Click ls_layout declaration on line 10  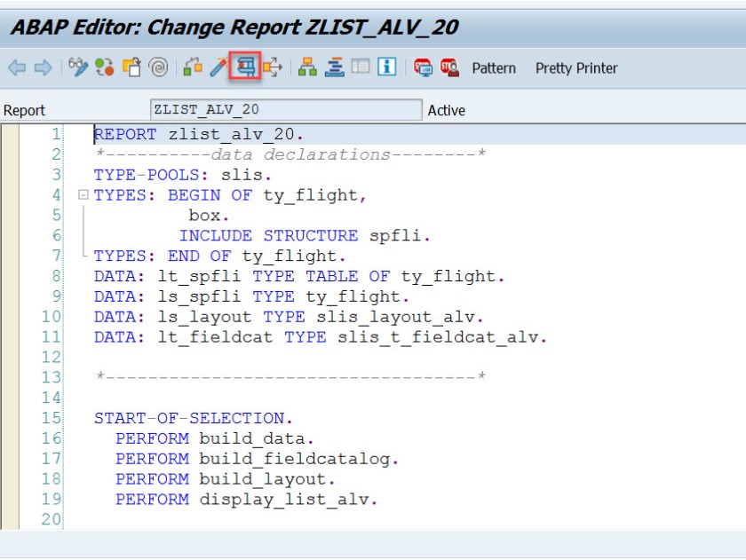click(289, 317)
